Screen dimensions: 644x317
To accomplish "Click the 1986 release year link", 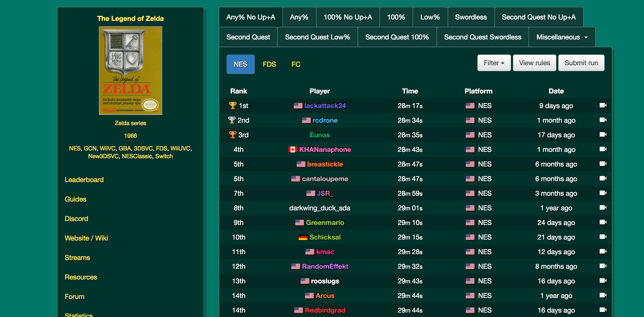I will click(130, 136).
